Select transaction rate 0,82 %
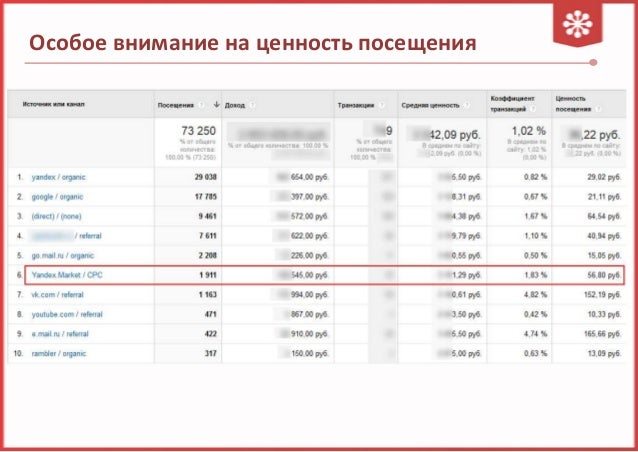Viewport: 638px width, 452px height. 535,177
